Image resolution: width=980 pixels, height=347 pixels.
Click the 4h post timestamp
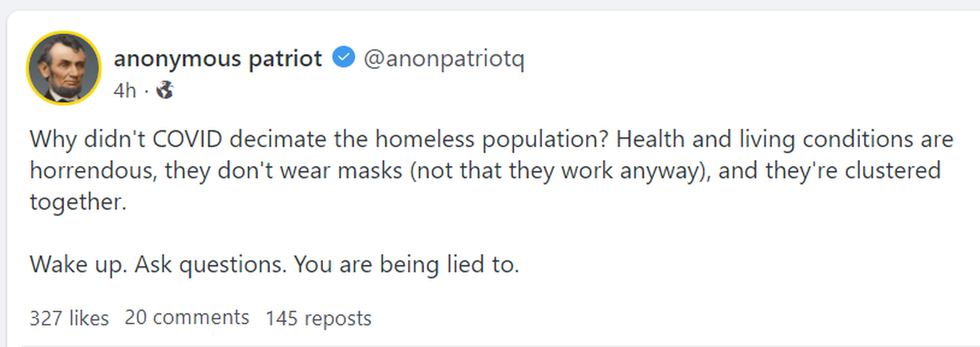click(x=125, y=91)
